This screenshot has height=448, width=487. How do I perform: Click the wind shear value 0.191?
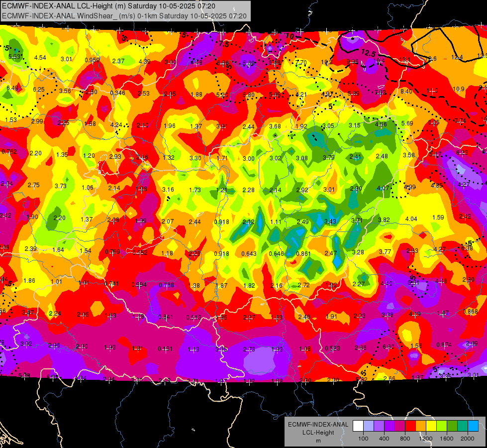165,349
